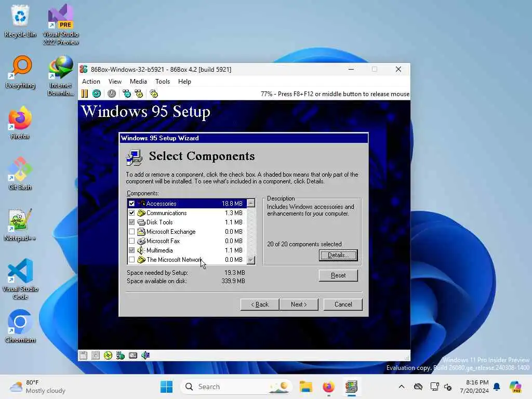532x399 pixels.
Task: Open the notifications bell icon
Action: 497,387
